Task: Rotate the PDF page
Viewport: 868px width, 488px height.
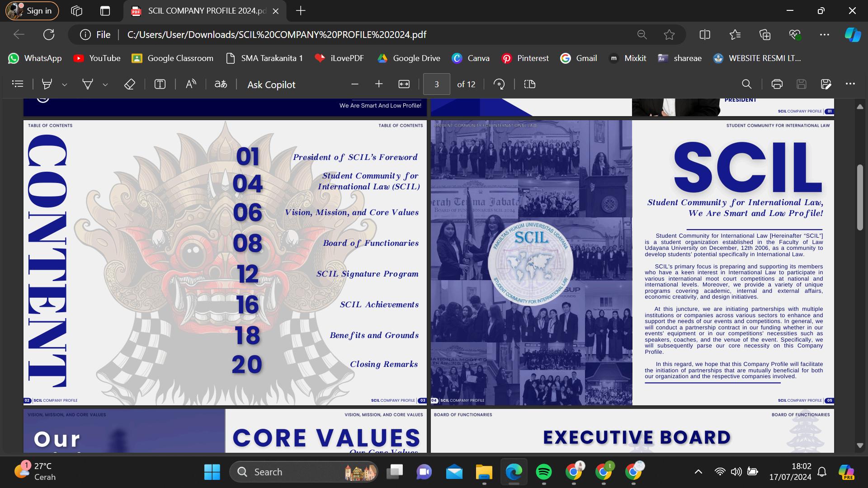Action: (x=499, y=84)
